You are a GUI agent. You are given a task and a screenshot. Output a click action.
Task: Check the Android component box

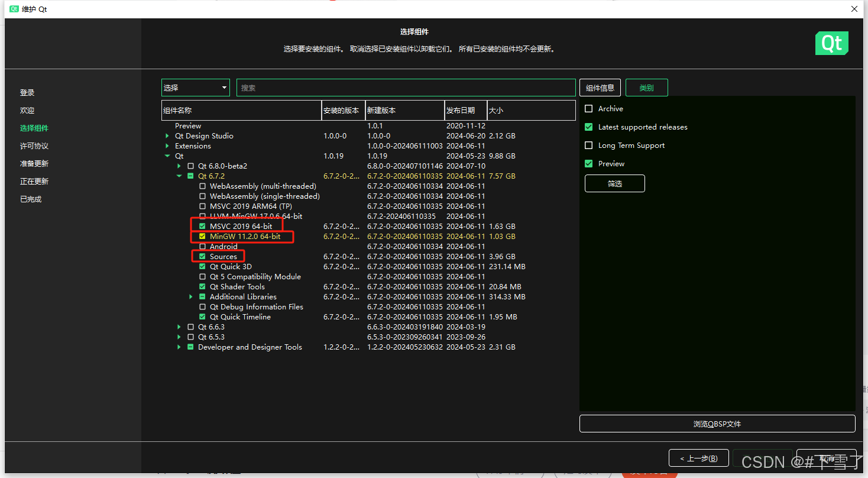[203, 247]
